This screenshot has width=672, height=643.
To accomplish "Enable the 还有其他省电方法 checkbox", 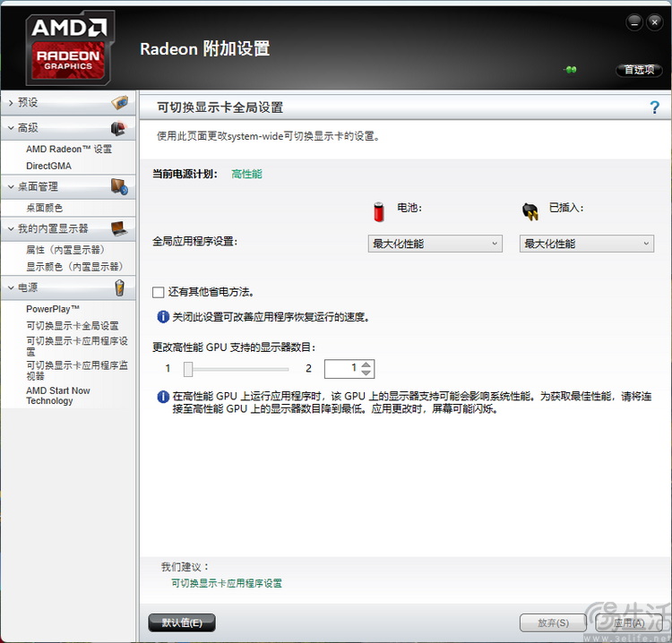I will tap(158, 293).
